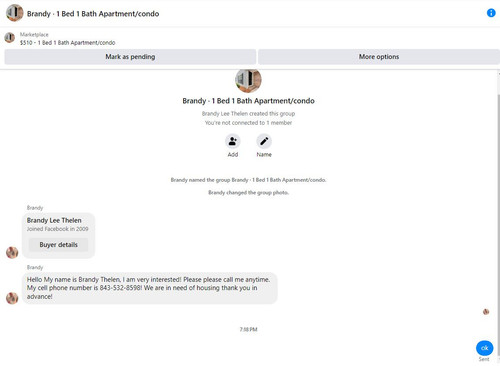Viewport: 500px width, 366px height.
Task: Click the 'Sent' status under ok
Action: click(x=484, y=359)
